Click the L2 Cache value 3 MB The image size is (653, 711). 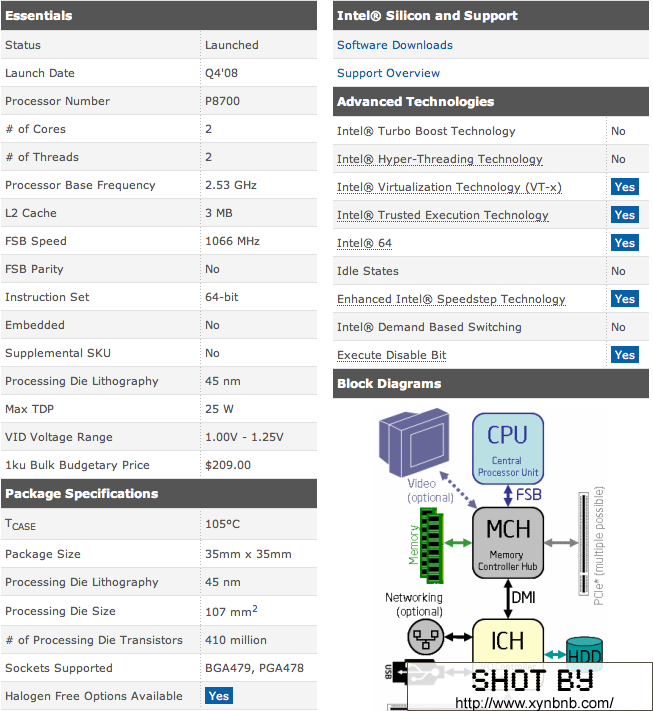(x=219, y=213)
